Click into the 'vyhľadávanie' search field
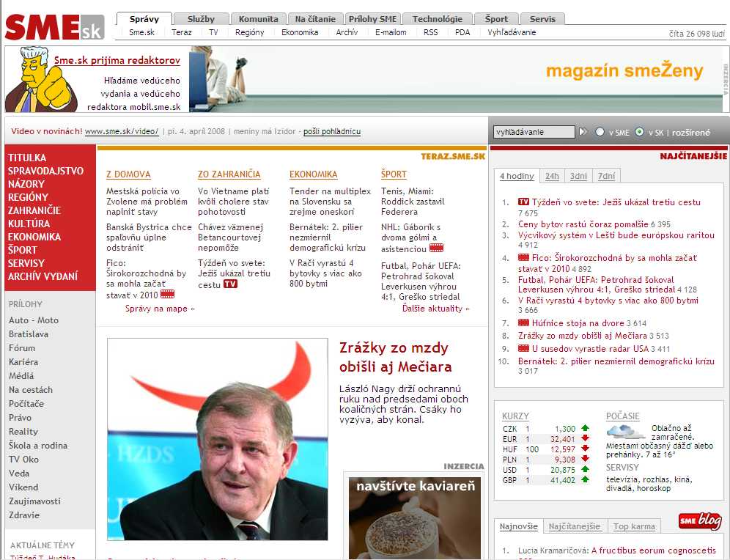This screenshot has width=730, height=560. (534, 132)
